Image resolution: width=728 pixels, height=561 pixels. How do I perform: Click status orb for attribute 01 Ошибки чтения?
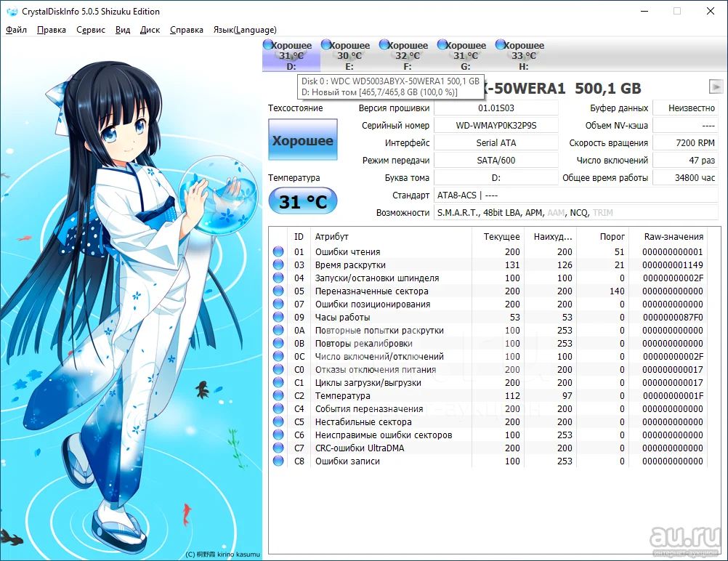278,251
